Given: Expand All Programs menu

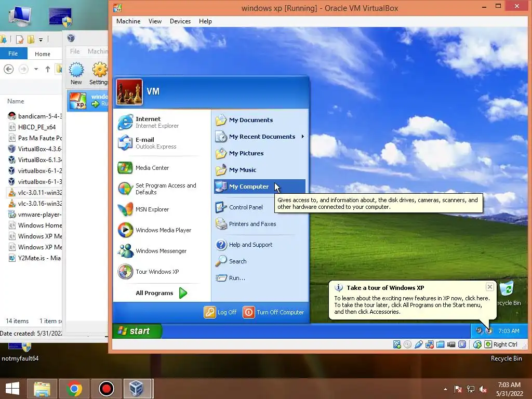Looking at the screenshot, I should click(161, 293).
